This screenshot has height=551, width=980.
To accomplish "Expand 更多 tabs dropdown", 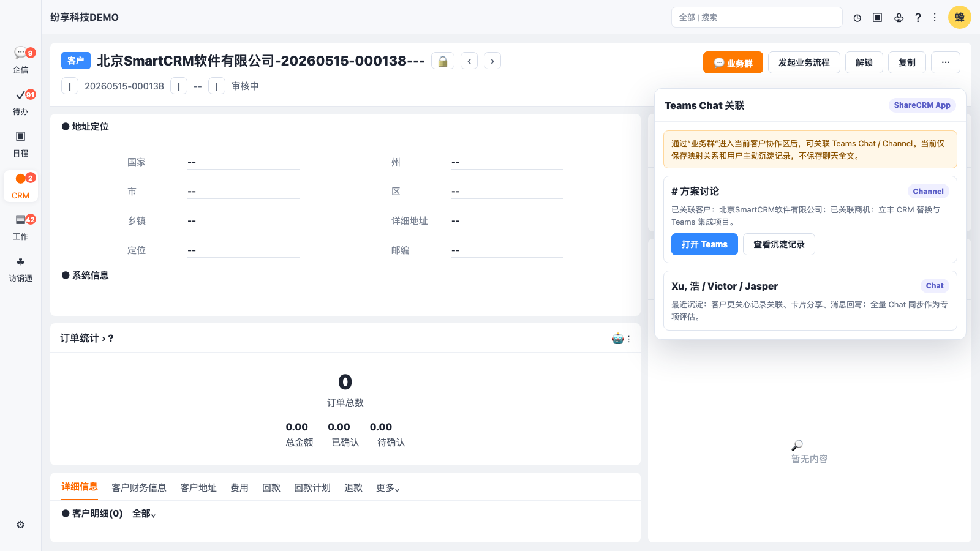I will [x=388, y=488].
